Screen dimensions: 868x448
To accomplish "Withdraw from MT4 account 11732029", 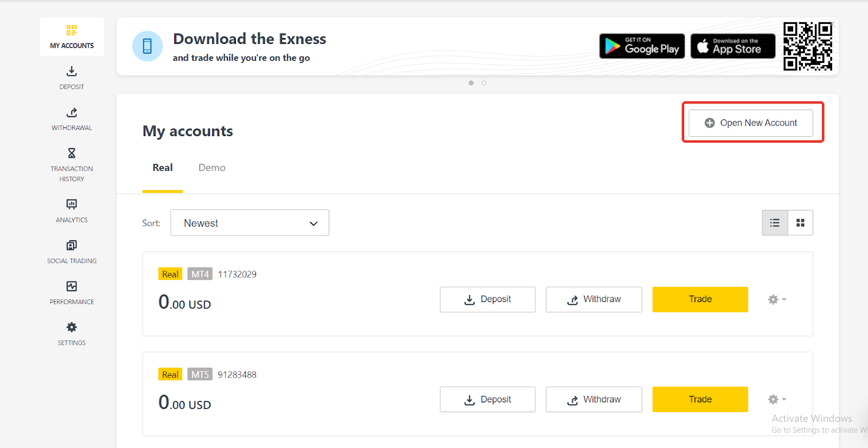I will (x=594, y=299).
